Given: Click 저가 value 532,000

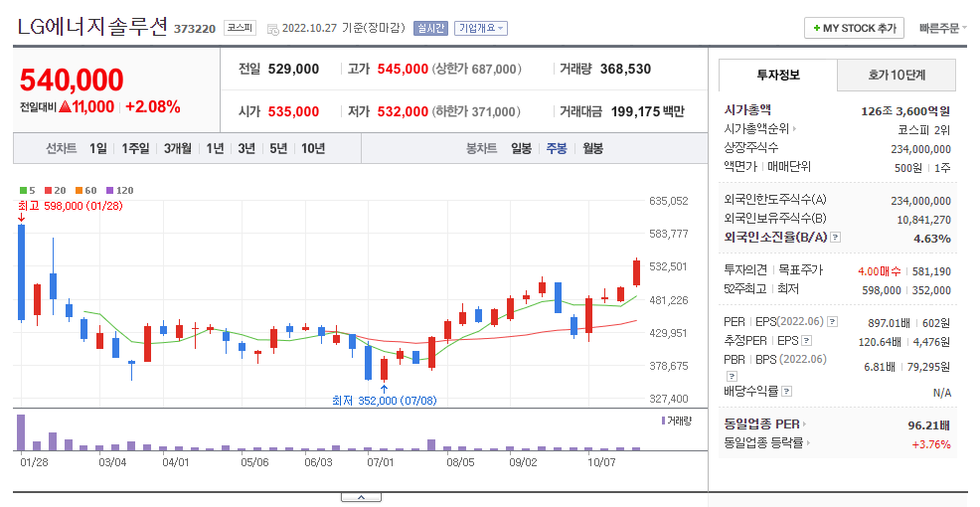Looking at the screenshot, I should click(x=403, y=112).
